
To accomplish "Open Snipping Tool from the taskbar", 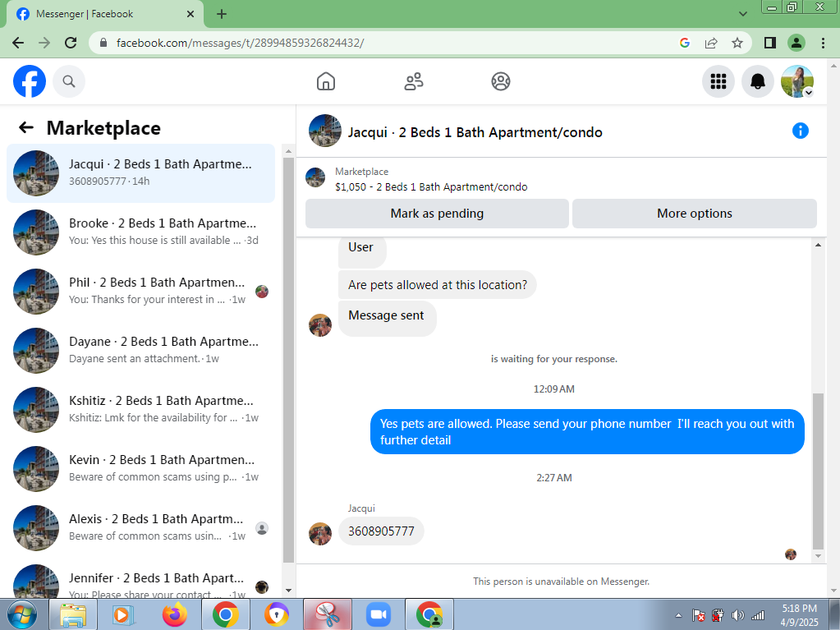I will tap(328, 614).
